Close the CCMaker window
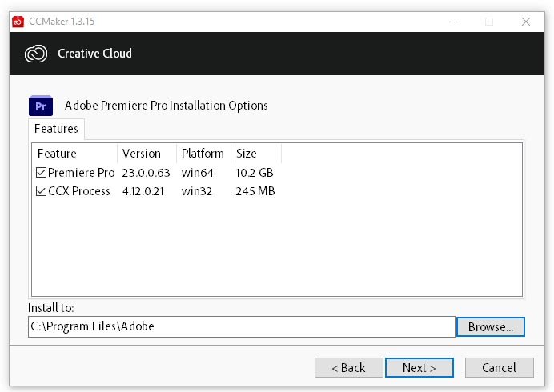 [x=526, y=22]
